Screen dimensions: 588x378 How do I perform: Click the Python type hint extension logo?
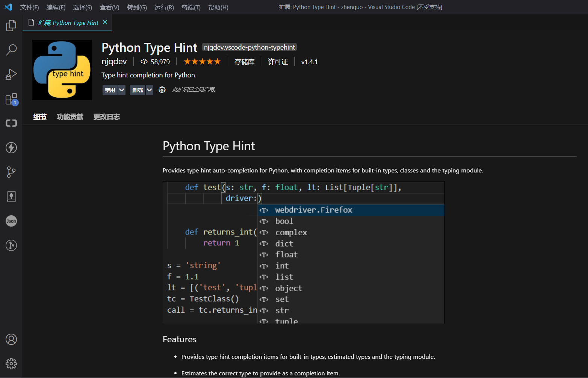pos(62,70)
